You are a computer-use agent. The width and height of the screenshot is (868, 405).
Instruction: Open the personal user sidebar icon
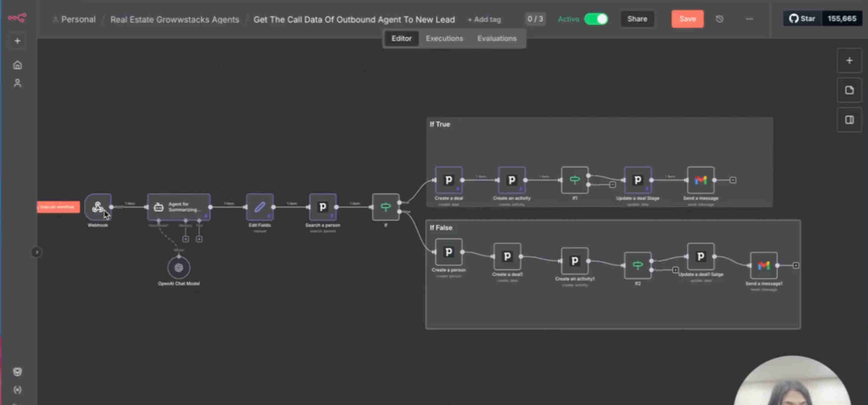click(18, 83)
